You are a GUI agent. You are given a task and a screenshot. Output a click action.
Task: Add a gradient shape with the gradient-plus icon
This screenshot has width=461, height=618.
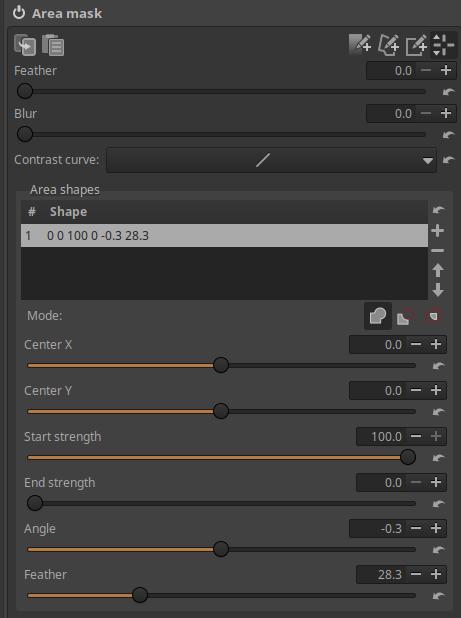coord(360,44)
